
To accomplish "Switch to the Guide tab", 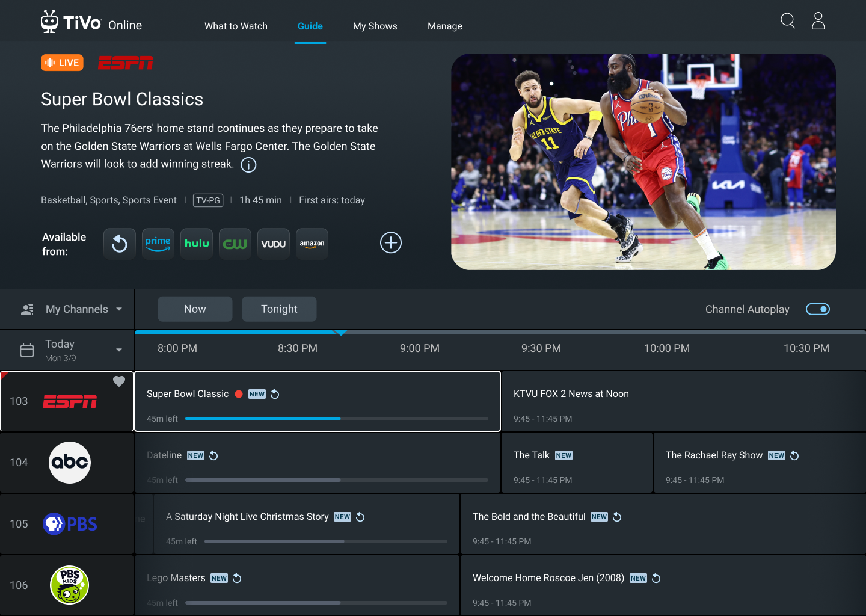I will (x=310, y=26).
